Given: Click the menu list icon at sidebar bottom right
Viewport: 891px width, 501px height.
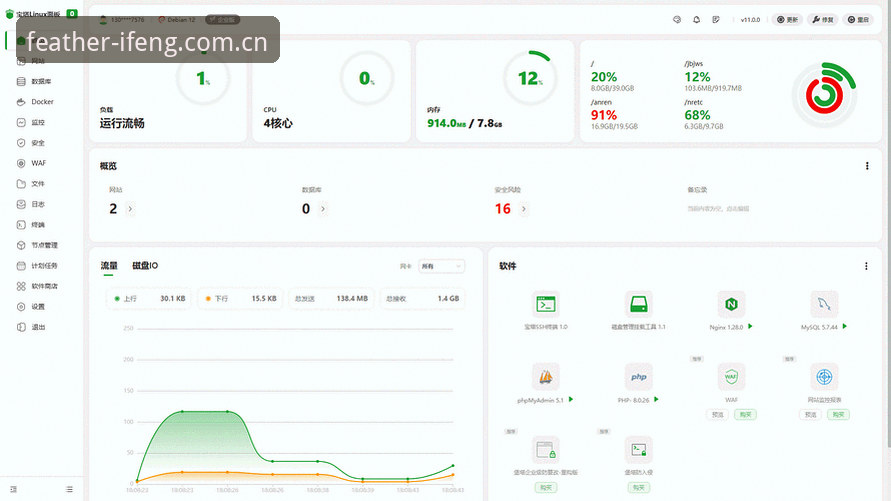Looking at the screenshot, I should tap(69, 489).
